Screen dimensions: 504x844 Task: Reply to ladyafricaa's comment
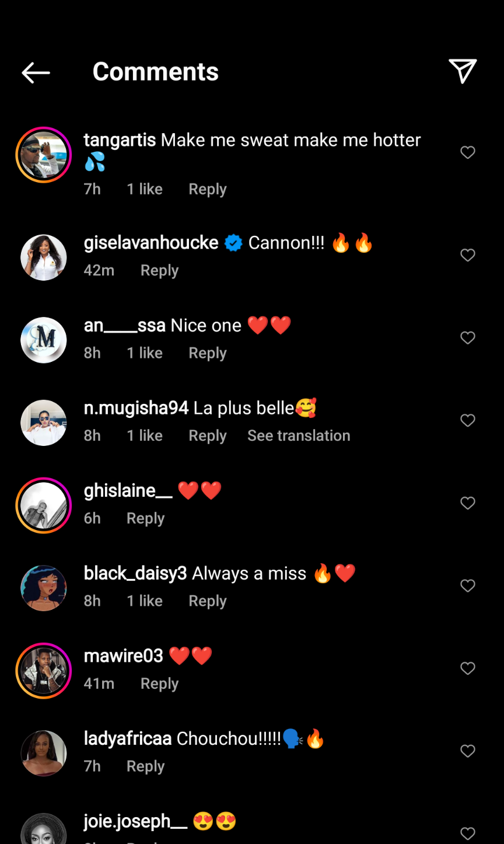click(x=146, y=766)
